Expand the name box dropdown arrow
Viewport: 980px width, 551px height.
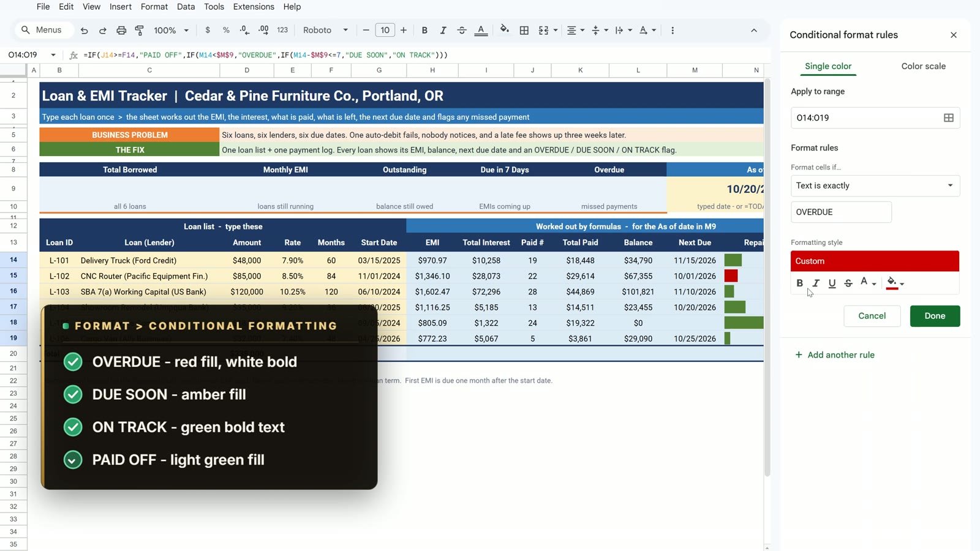(x=53, y=54)
